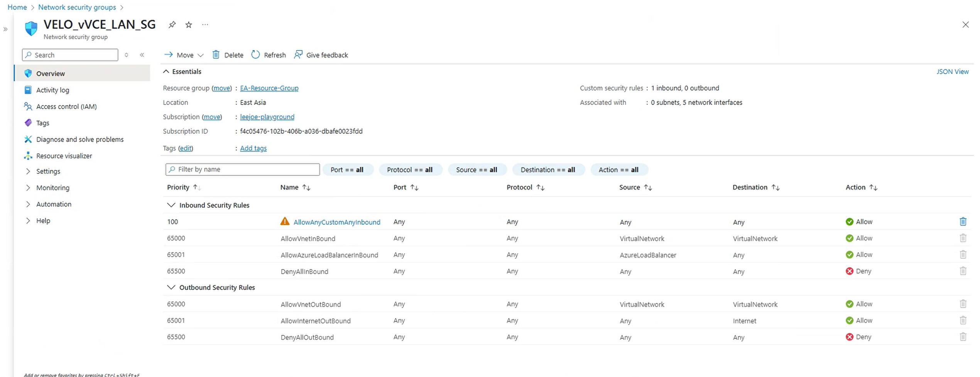Pin VELO_vVCE_LAN_SG to dashboard
980x377 pixels.
pos(172,25)
